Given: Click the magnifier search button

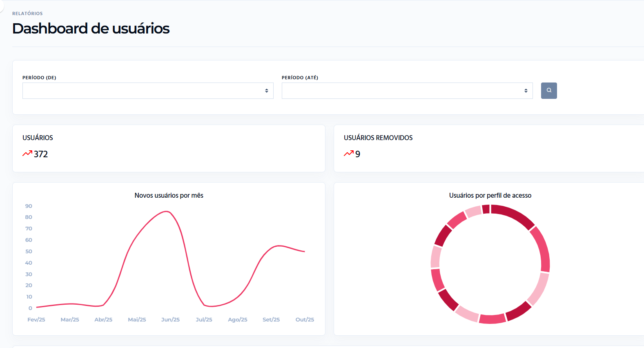Looking at the screenshot, I should click(x=549, y=91).
